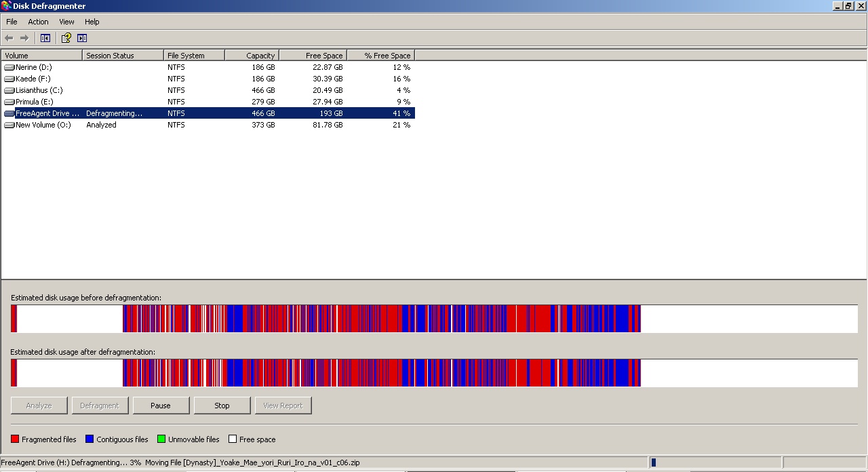Click the white Free space legend swatch
Screen dimensions: 868x472
point(233,439)
